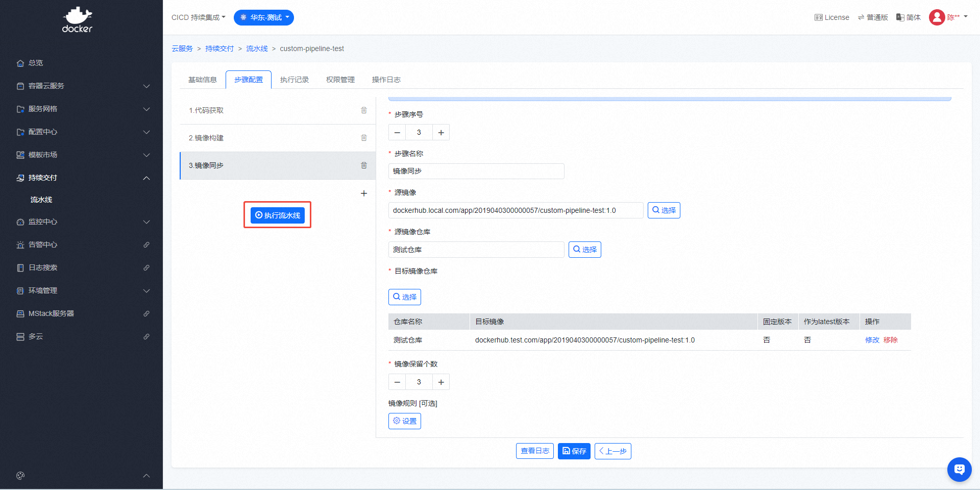Open the chat support bubble
Screen dimensions: 980x490
959,469
